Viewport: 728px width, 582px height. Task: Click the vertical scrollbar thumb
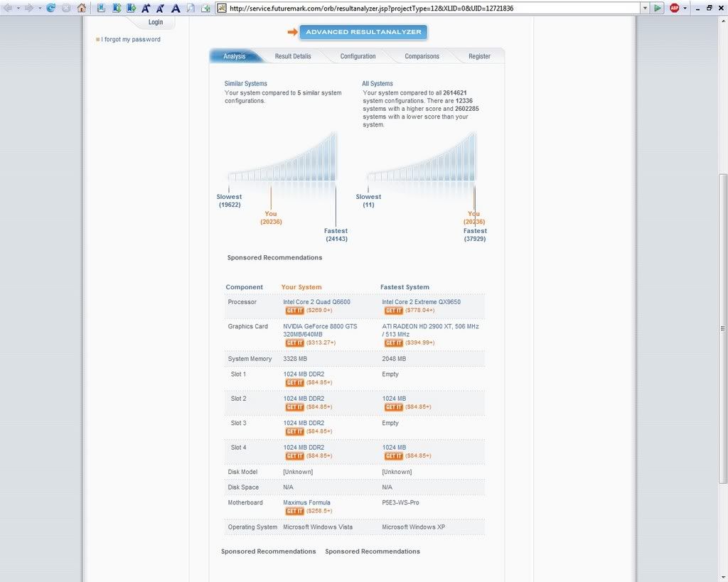(723, 328)
